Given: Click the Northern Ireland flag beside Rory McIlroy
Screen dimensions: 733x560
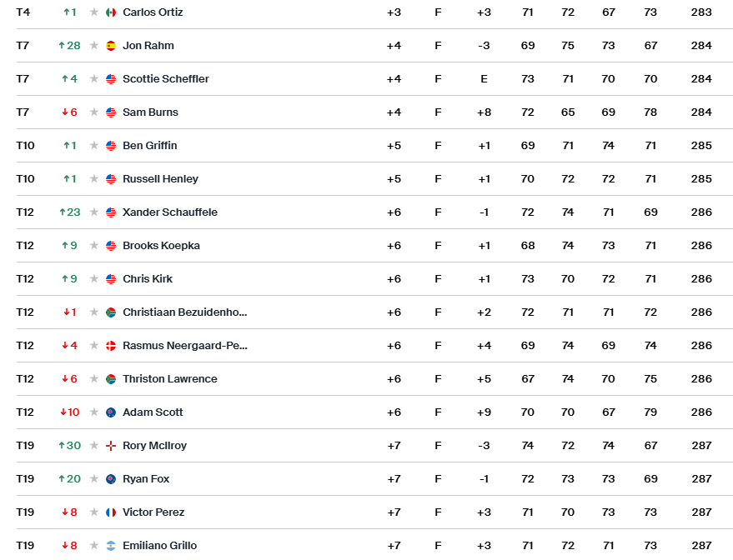Looking at the screenshot, I should pyautogui.click(x=111, y=446).
